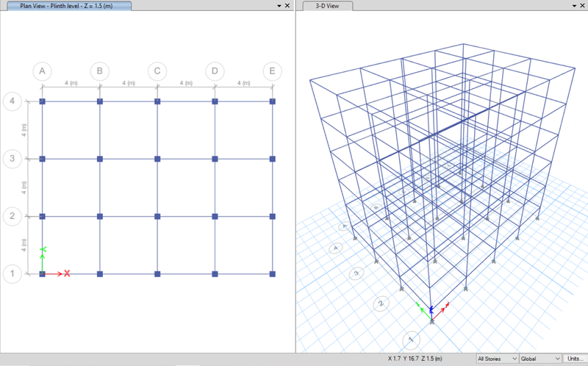Select grid bubble 4 in plan view
The image size is (588, 366).
(x=12, y=101)
